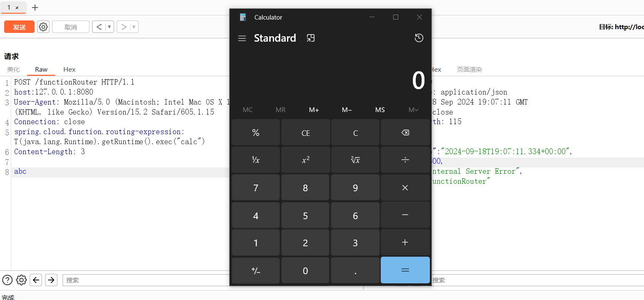
Task: Click the request body text abc
Action: (x=20, y=171)
